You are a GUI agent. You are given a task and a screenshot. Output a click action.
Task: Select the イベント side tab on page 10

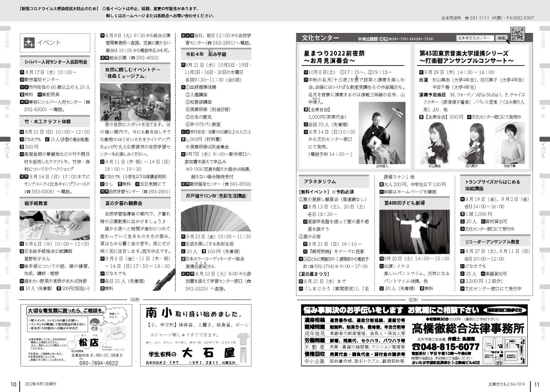click(x=5, y=148)
